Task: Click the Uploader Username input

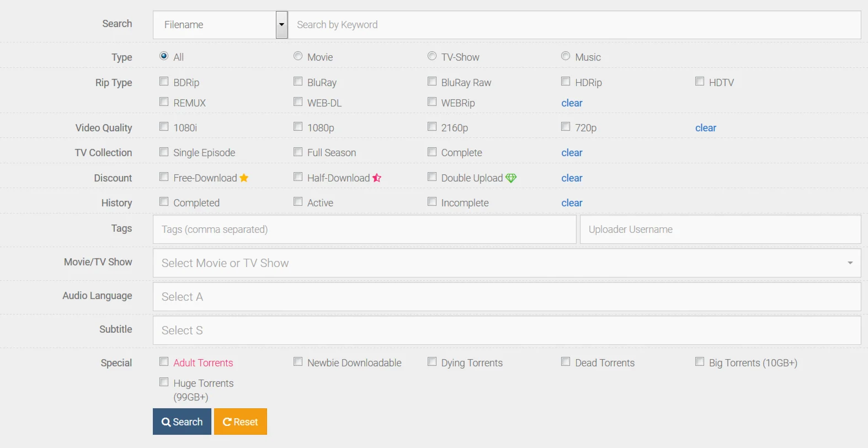Action: 720,230
